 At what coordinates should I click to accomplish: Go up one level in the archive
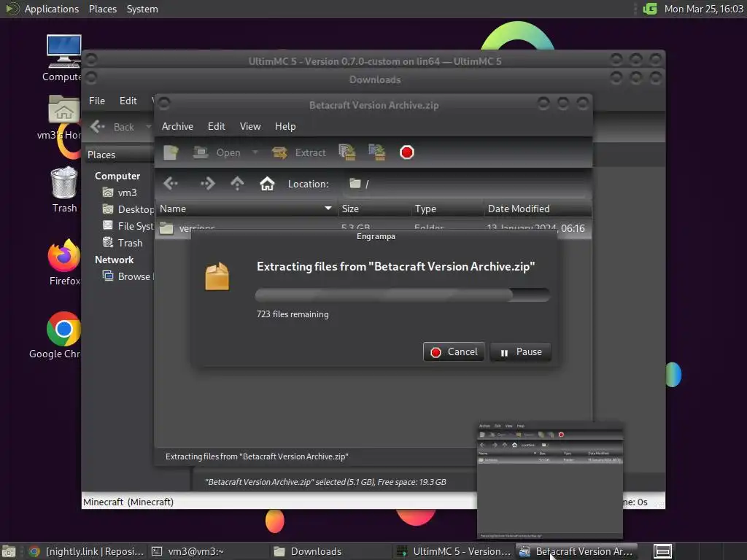[x=237, y=183]
